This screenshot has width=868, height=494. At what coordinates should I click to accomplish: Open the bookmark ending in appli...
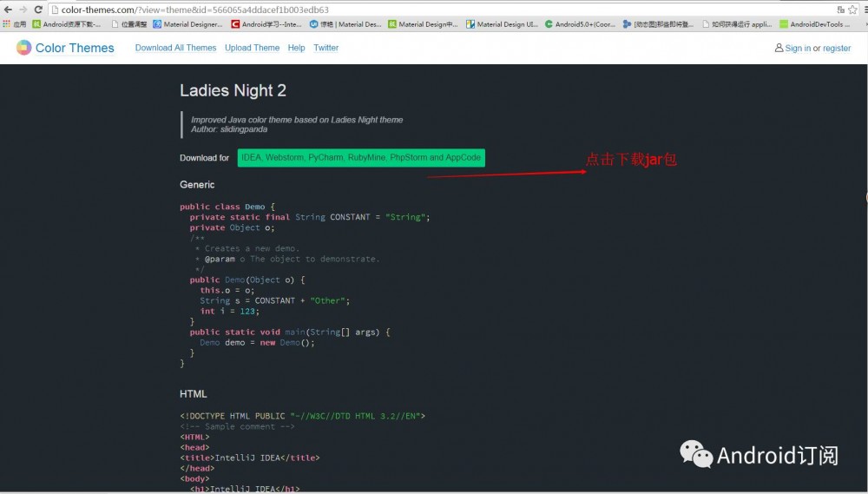(737, 23)
